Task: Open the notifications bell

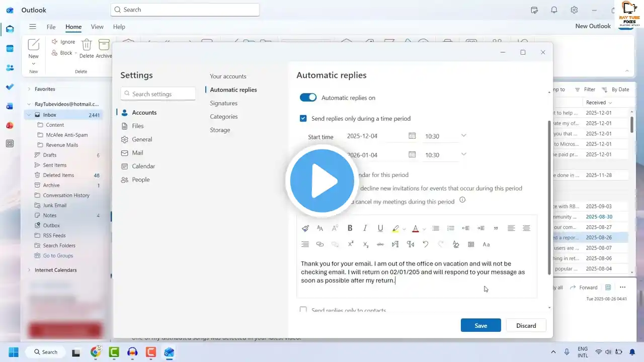Action: (x=554, y=10)
